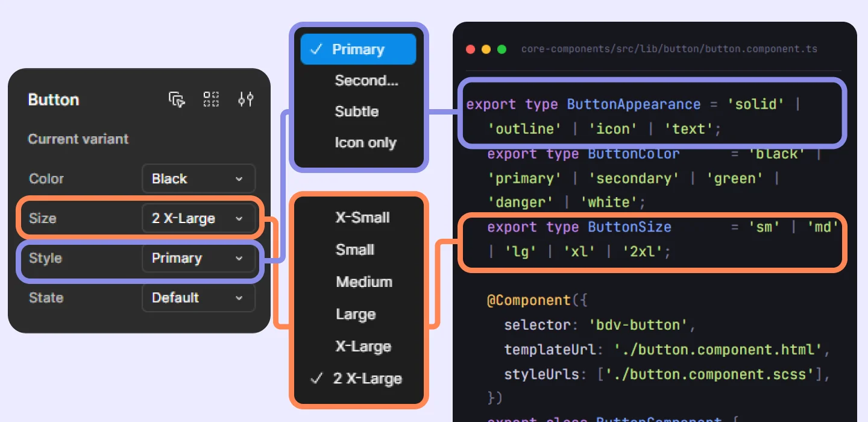Click the Style property label
The width and height of the screenshot is (868, 422).
tap(45, 258)
